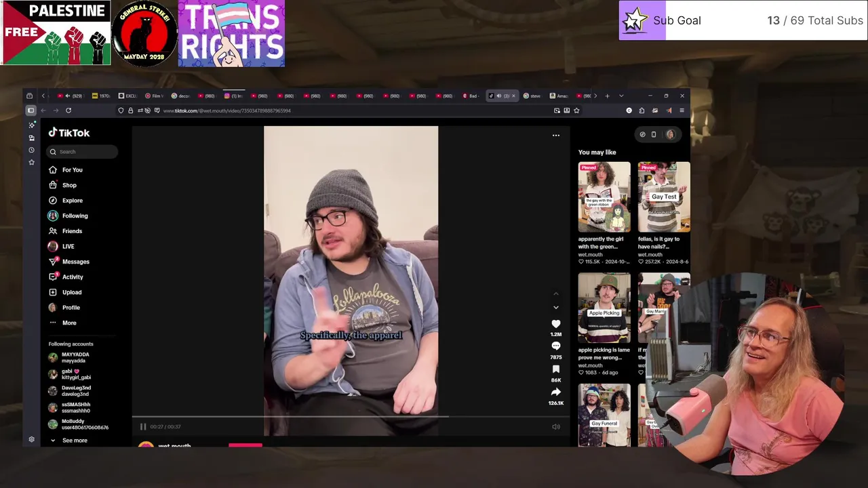Click the TikTok logo

[69, 133]
